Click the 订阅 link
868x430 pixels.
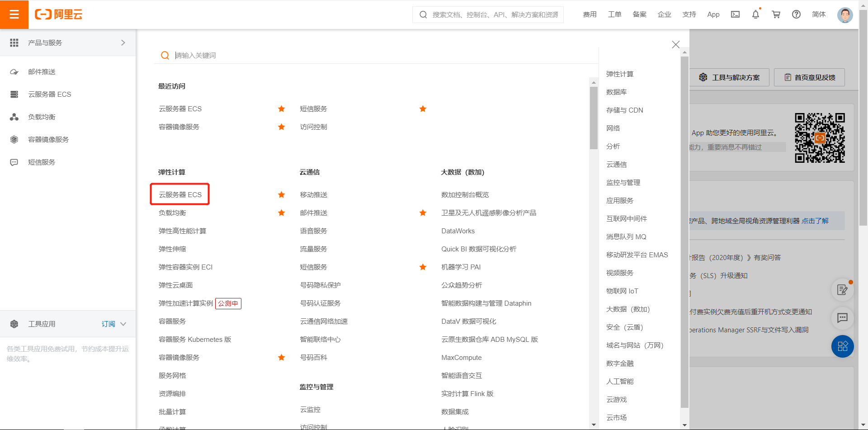point(108,324)
